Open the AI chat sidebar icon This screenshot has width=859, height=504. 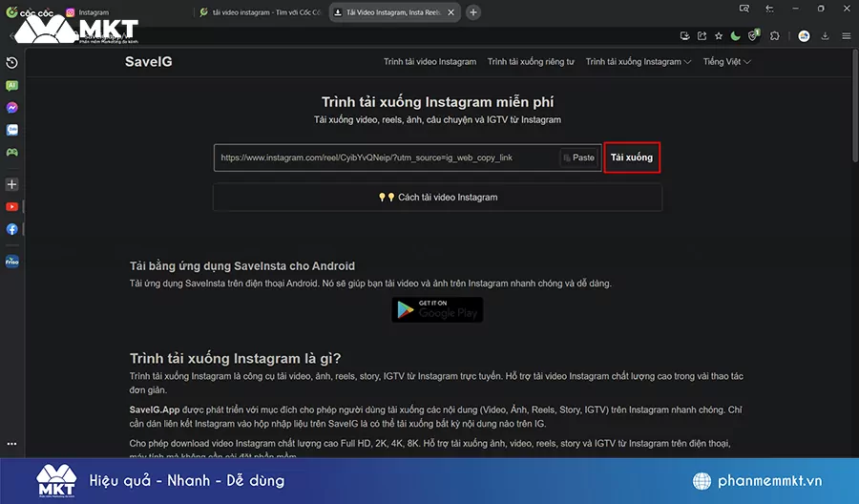click(11, 86)
